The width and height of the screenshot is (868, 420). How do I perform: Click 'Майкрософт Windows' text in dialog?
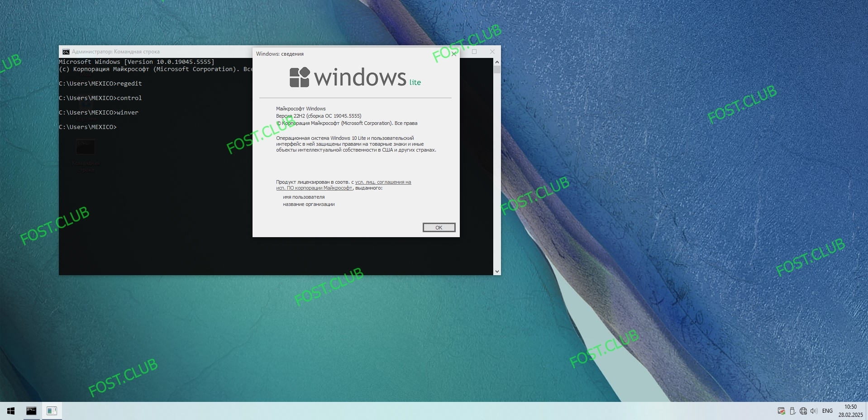coord(301,109)
